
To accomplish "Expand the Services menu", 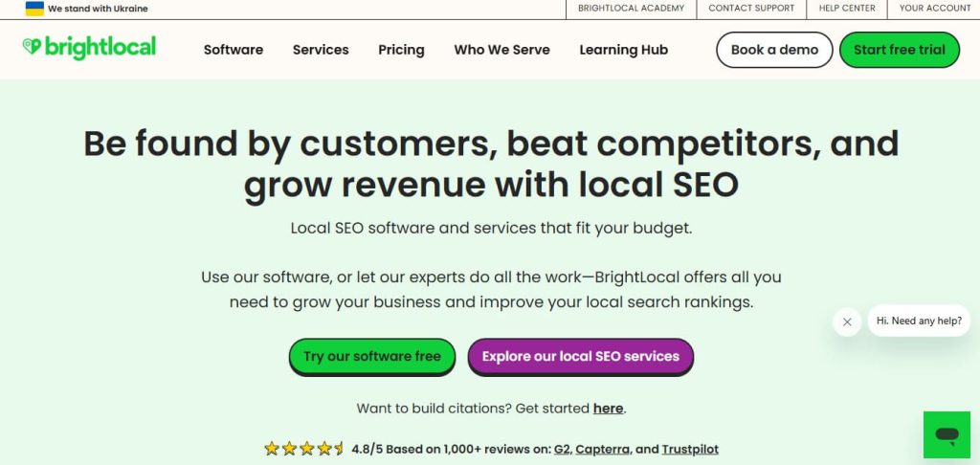I will [x=321, y=50].
